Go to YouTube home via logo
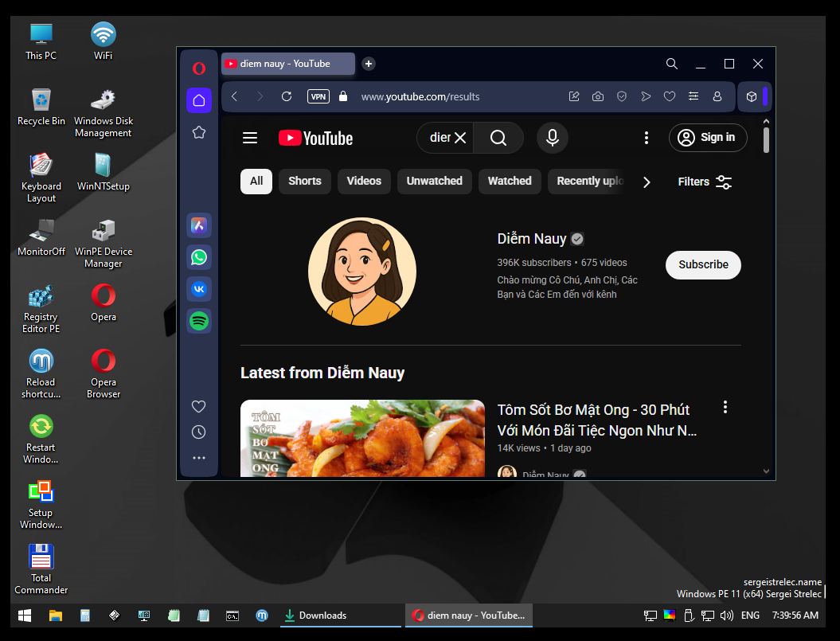This screenshot has height=641, width=840. point(315,139)
